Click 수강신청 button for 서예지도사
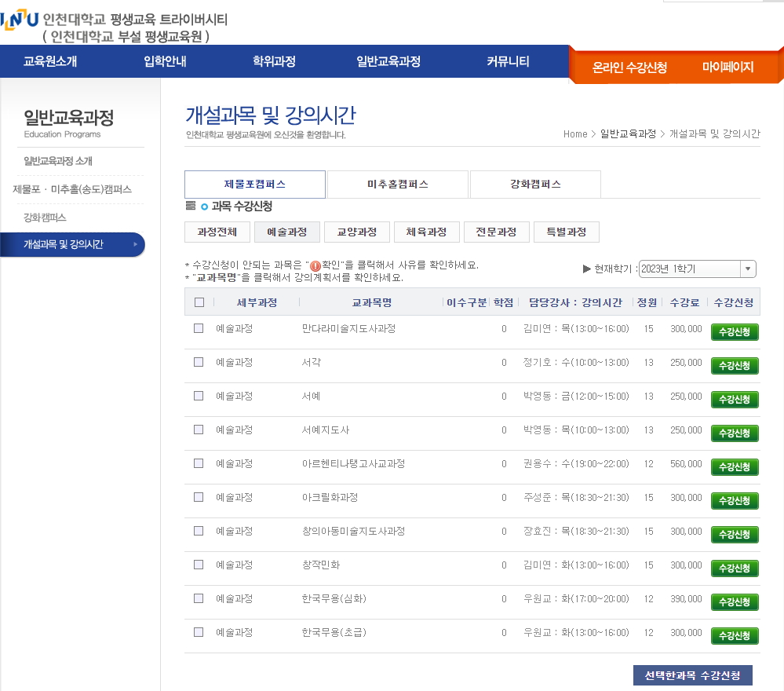This screenshot has height=691, width=784. (735, 433)
